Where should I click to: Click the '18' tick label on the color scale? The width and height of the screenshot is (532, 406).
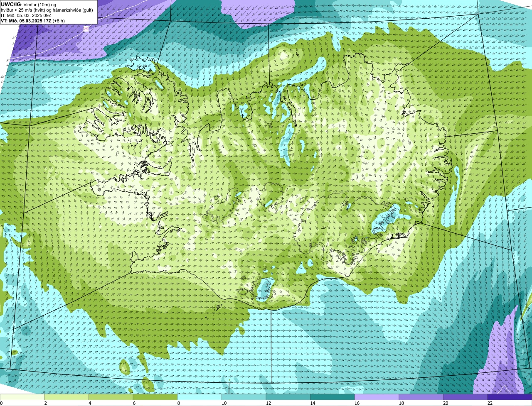[x=401, y=403]
